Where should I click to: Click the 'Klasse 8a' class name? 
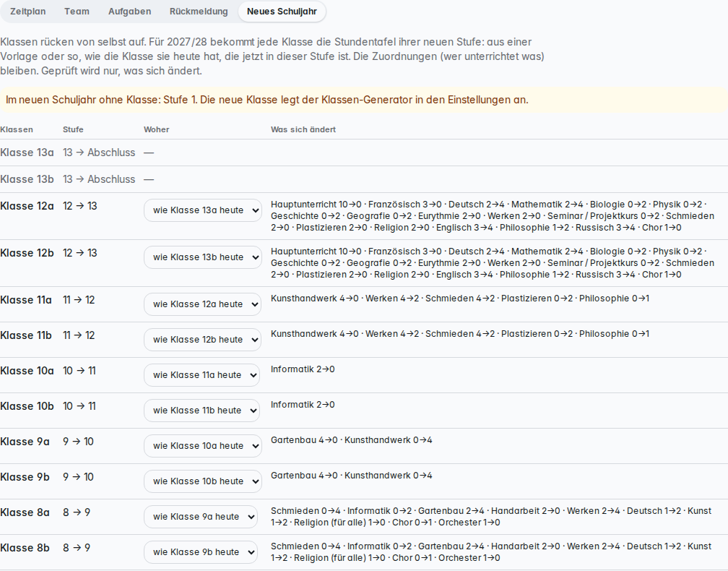25,512
